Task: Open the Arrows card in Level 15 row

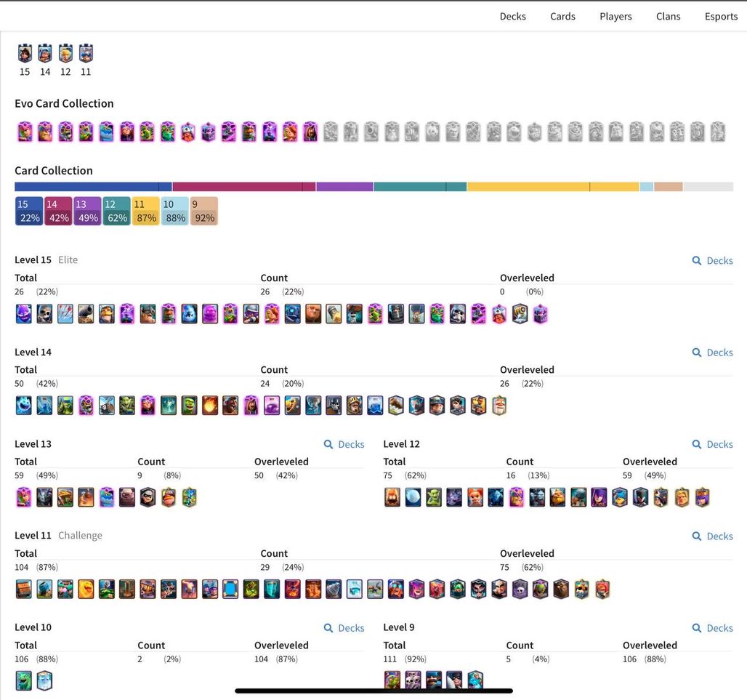Action: (x=65, y=314)
